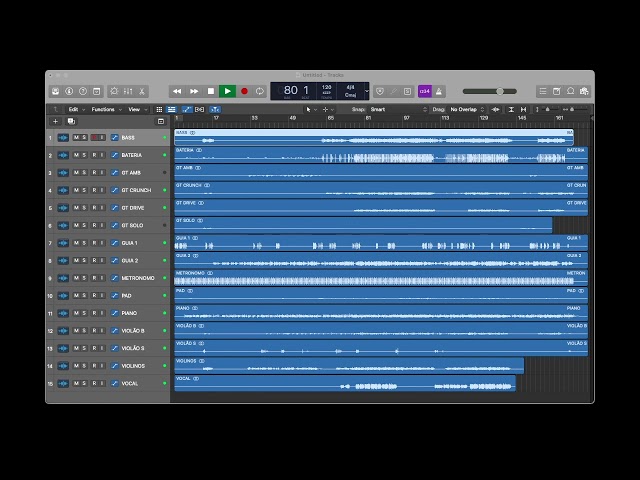Solo the BATERIA track
Image resolution: width=640 pixels, height=480 pixels.
[84, 156]
